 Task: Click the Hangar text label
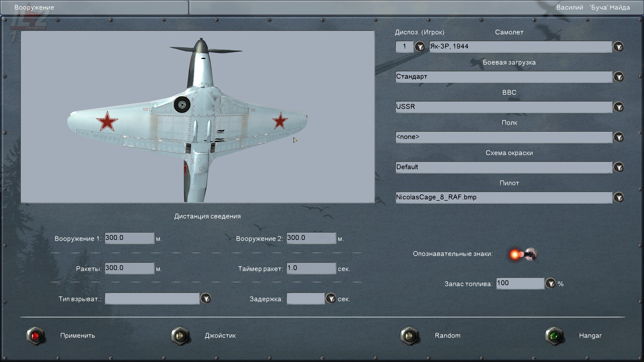click(x=590, y=336)
